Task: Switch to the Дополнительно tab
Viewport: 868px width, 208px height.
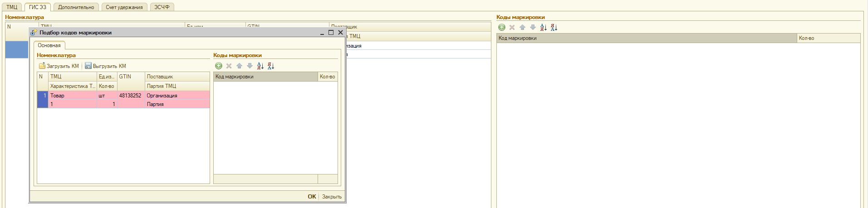Action: pyautogui.click(x=76, y=7)
